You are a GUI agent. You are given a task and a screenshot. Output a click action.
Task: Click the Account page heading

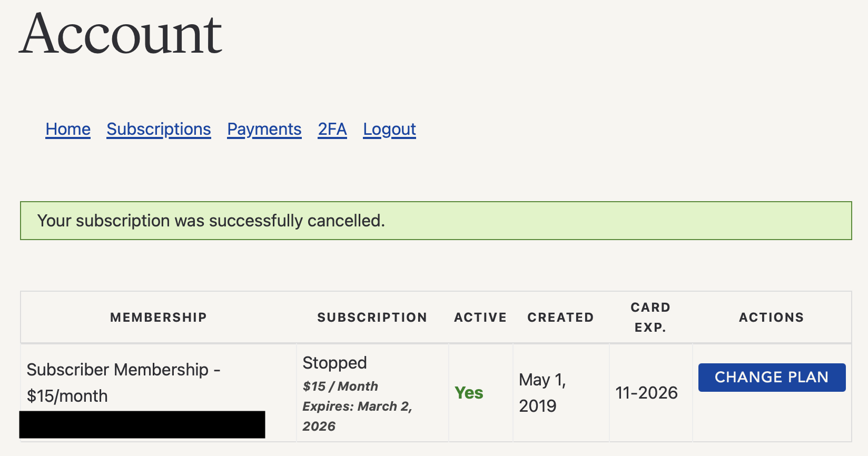tap(121, 35)
